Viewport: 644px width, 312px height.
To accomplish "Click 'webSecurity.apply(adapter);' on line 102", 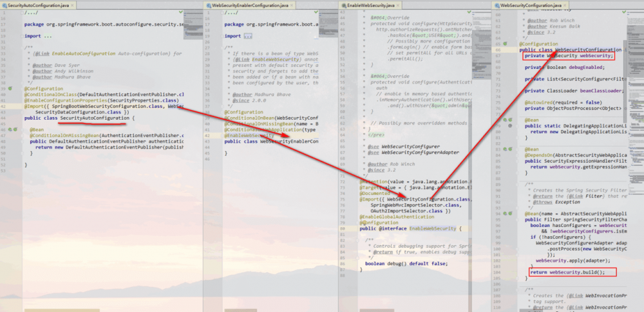I will (x=573, y=261).
